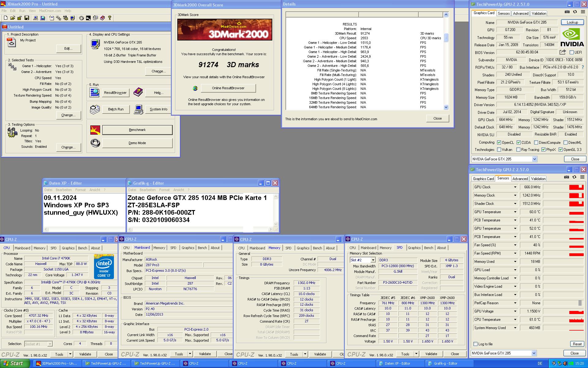Switch to Advanced tab in GPU-Z Graphics Card window
This screenshot has height=368, width=588.
(x=521, y=13)
